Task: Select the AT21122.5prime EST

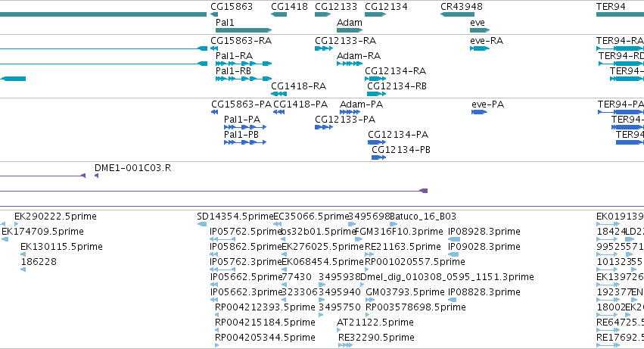Action: pyautogui.click(x=339, y=330)
